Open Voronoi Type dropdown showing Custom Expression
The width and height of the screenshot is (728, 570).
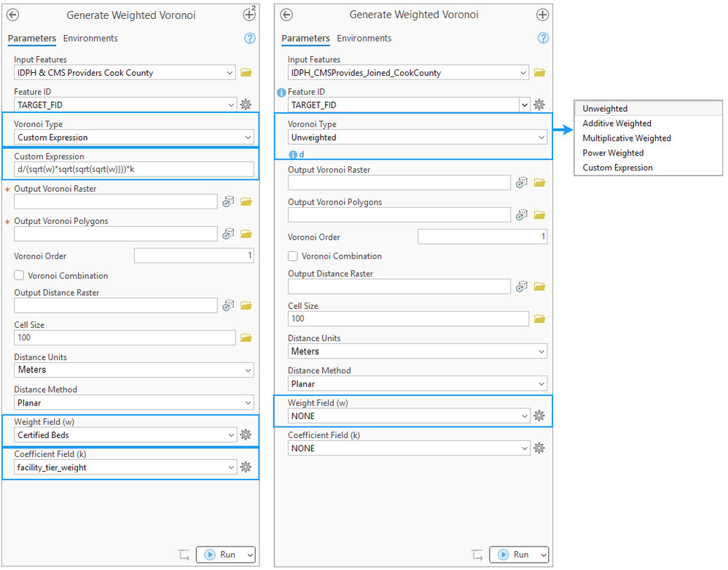tap(133, 137)
